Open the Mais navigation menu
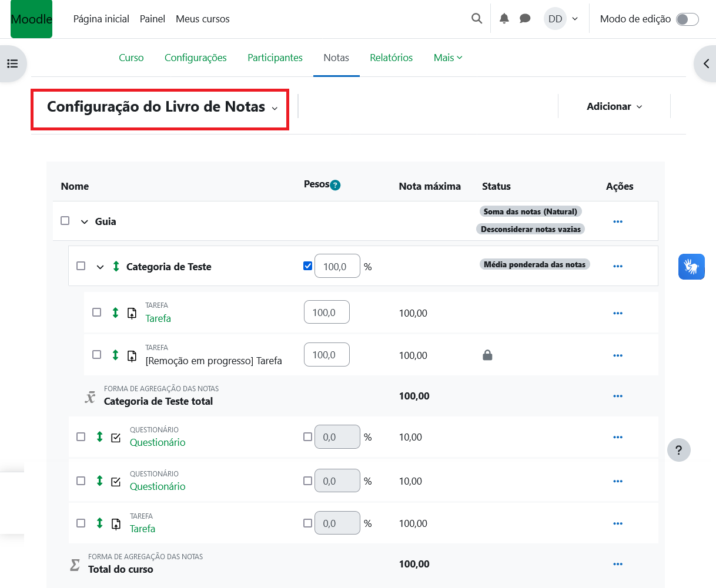Screen dimensions: 716x588 [447, 58]
